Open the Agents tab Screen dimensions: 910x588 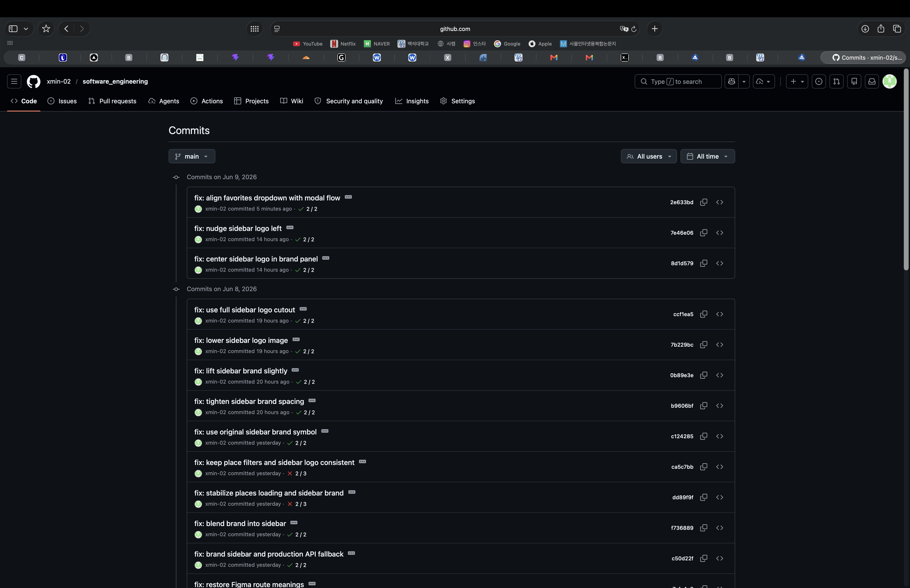(x=164, y=101)
